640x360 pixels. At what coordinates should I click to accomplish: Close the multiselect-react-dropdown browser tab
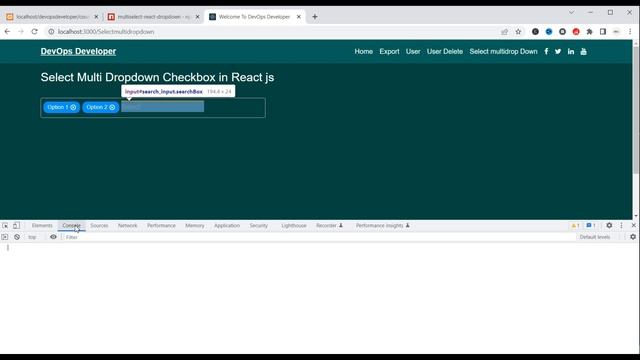pyautogui.click(x=198, y=17)
